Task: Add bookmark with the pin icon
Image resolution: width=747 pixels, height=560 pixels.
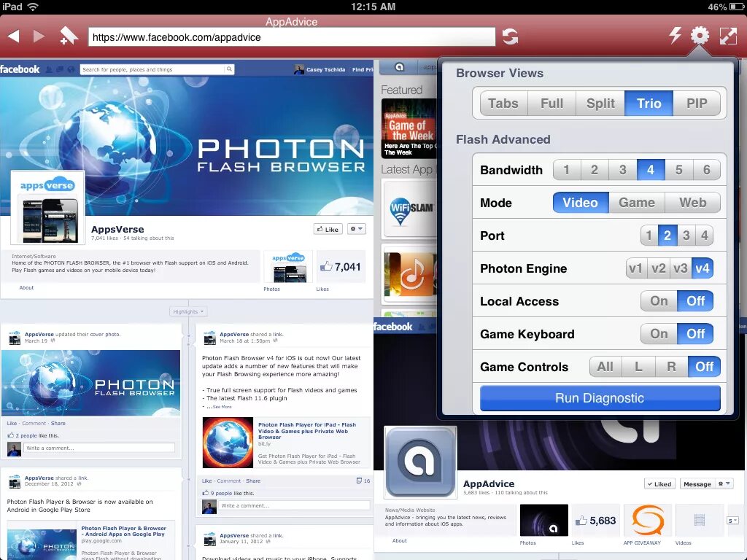Action: coord(69,36)
